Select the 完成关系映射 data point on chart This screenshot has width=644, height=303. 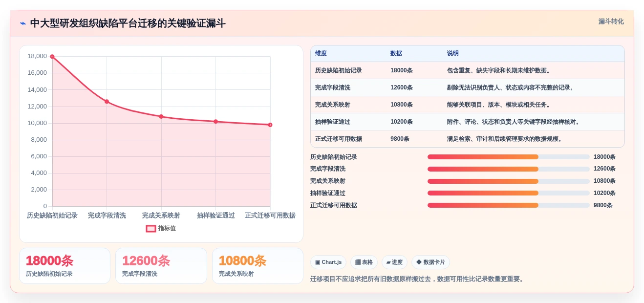[161, 116]
